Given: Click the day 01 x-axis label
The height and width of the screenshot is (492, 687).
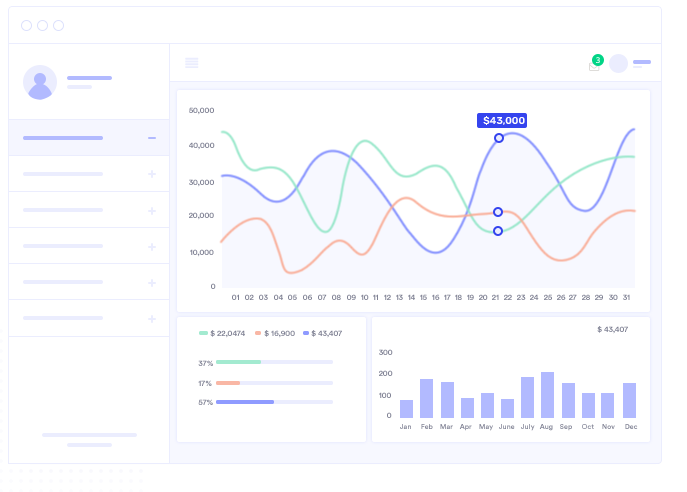Looking at the screenshot, I should coord(236,297).
